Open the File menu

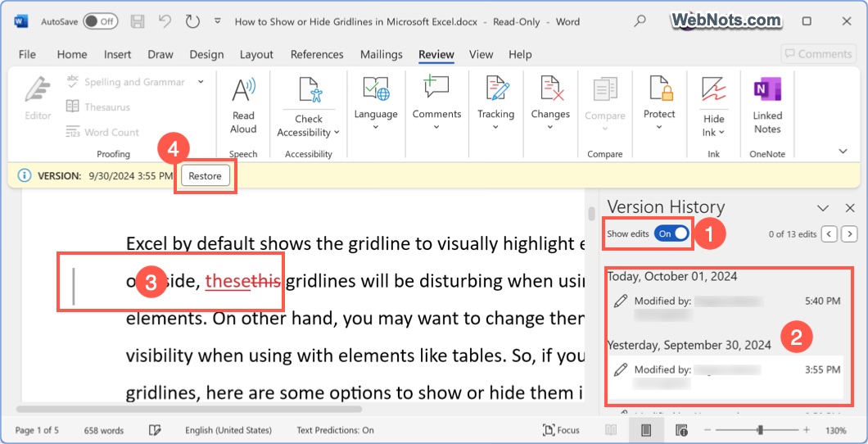[x=27, y=54]
